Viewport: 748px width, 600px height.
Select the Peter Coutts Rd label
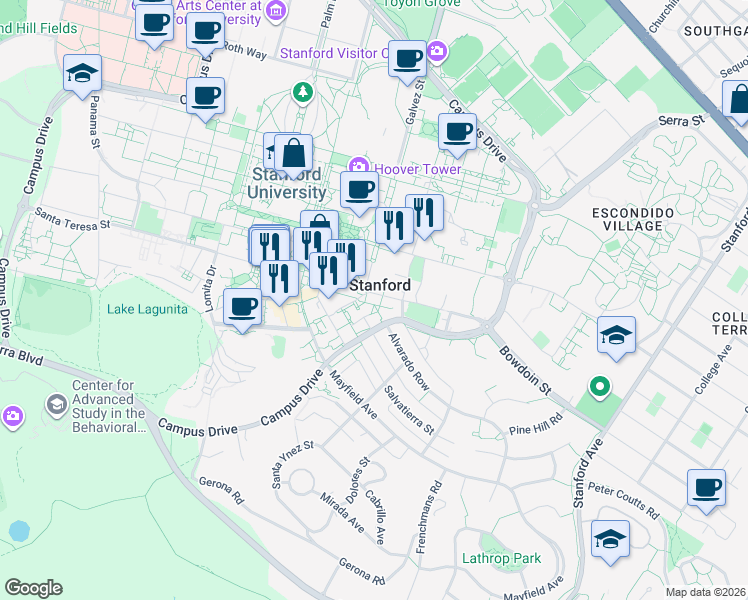tap(624, 500)
